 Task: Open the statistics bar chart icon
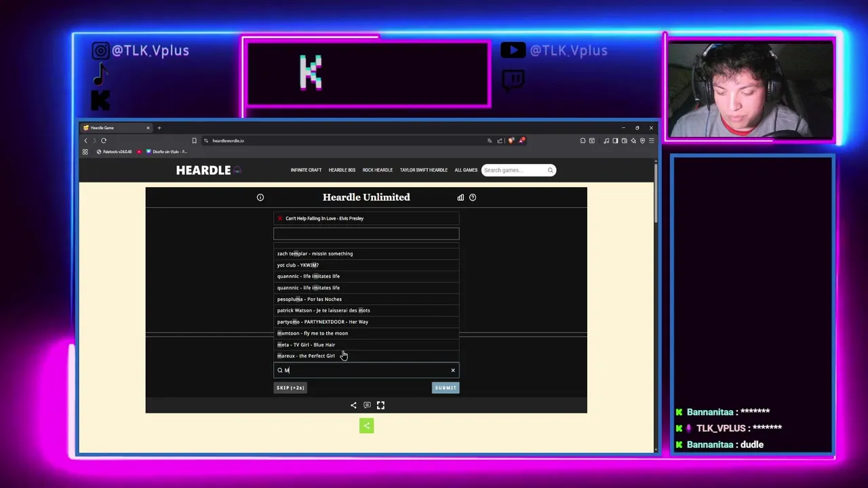[460, 197]
